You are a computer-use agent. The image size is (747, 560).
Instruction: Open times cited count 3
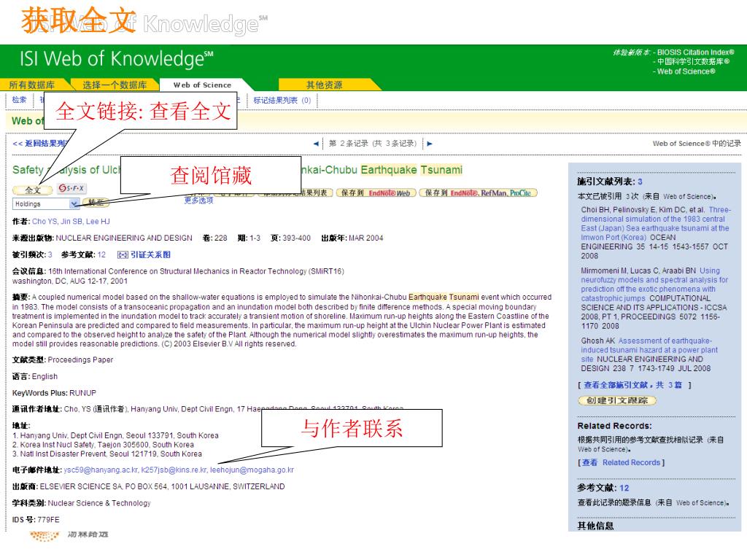coord(50,254)
